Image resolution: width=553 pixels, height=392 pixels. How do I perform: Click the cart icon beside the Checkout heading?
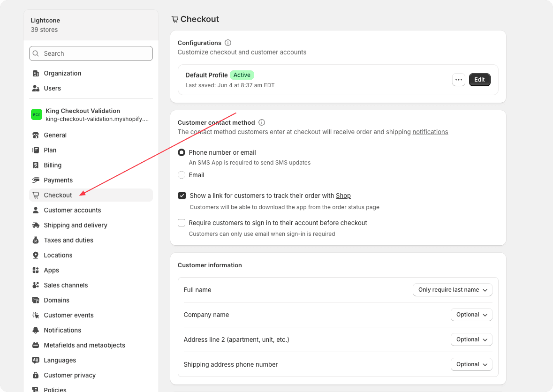pyautogui.click(x=174, y=19)
